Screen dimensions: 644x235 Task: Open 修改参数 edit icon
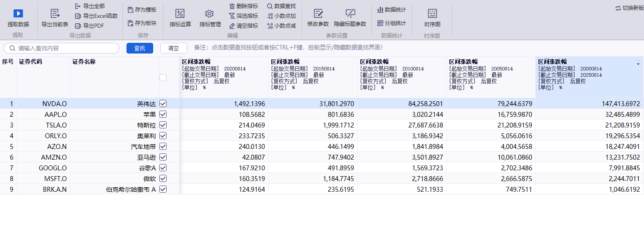click(318, 13)
